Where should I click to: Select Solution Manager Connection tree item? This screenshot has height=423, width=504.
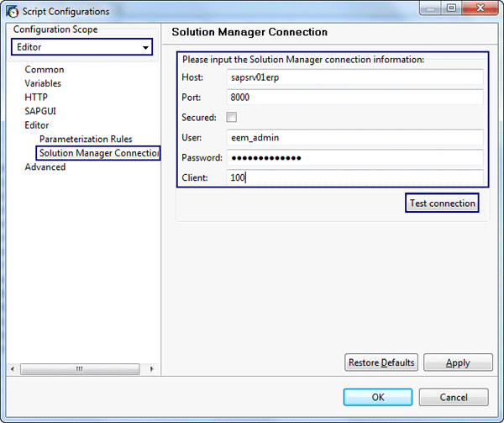pyautogui.click(x=98, y=153)
